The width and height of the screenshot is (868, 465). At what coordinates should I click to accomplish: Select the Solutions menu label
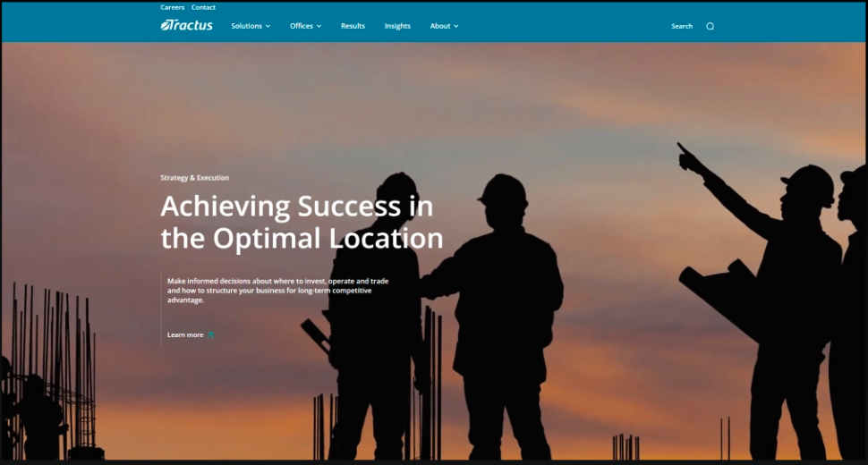click(x=246, y=26)
